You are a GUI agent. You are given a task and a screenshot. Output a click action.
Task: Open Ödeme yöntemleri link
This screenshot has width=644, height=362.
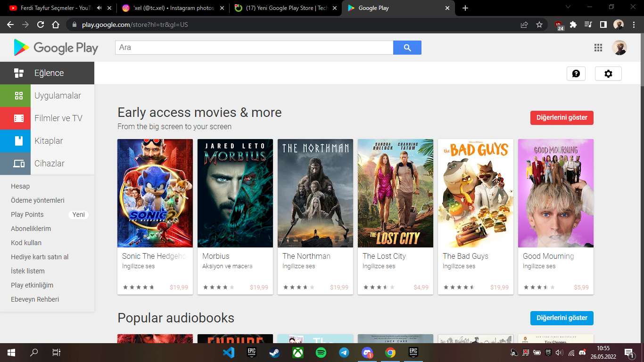[38, 200]
